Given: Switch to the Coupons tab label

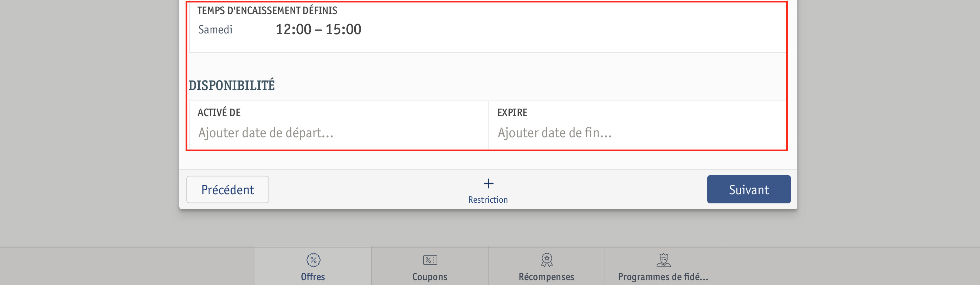Looking at the screenshot, I should coord(430,277).
